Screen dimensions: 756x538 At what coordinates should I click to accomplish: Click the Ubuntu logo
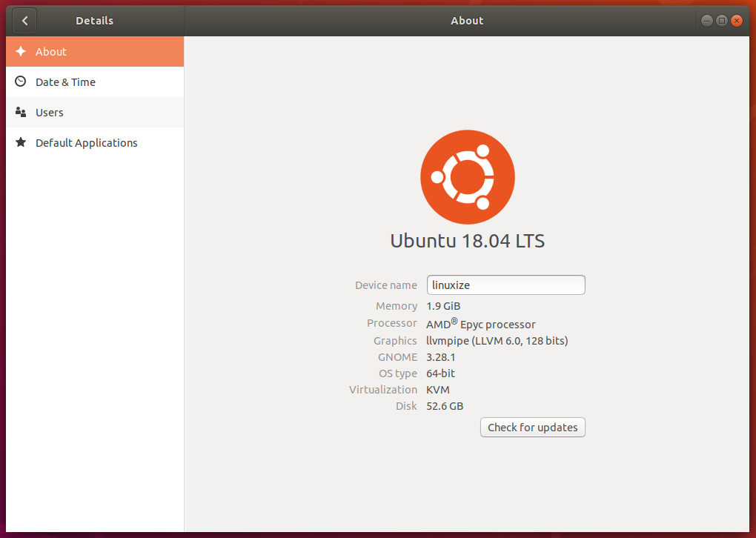click(467, 177)
